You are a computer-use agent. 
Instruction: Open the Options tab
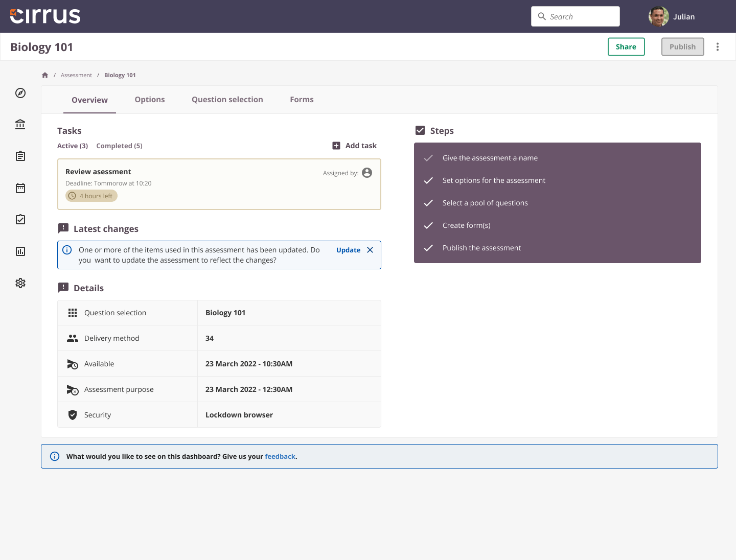149,99
